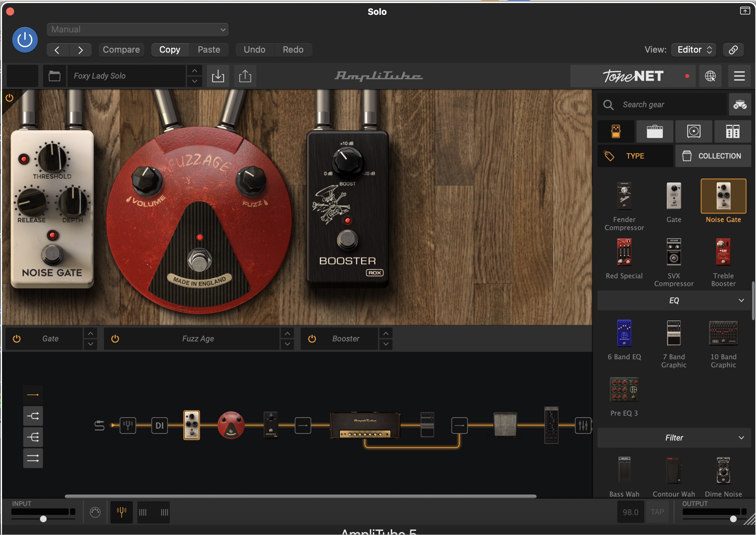
Task: Click the Search gear field
Action: pos(662,105)
